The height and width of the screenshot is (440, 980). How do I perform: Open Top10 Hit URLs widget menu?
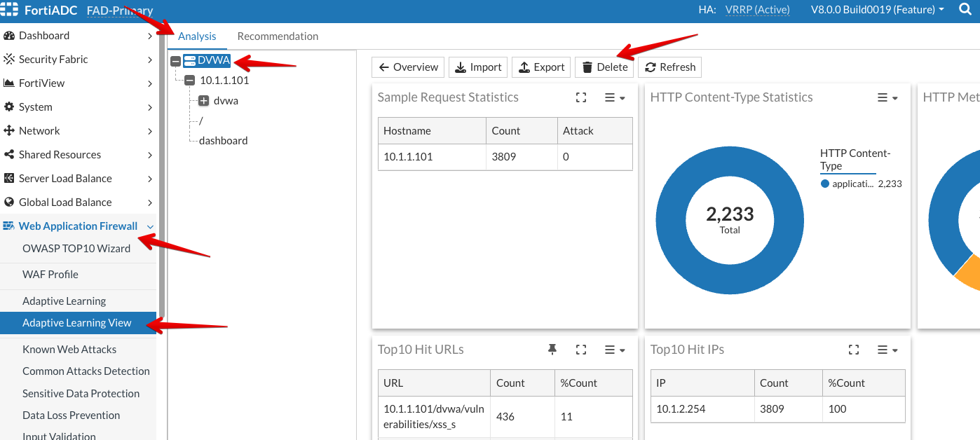[x=615, y=350]
